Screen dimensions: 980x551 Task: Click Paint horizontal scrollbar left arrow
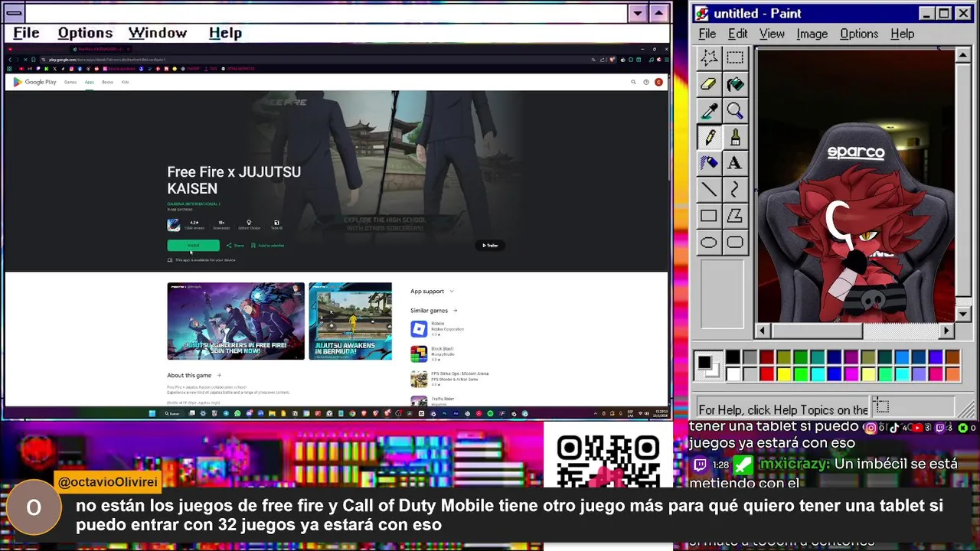(762, 331)
